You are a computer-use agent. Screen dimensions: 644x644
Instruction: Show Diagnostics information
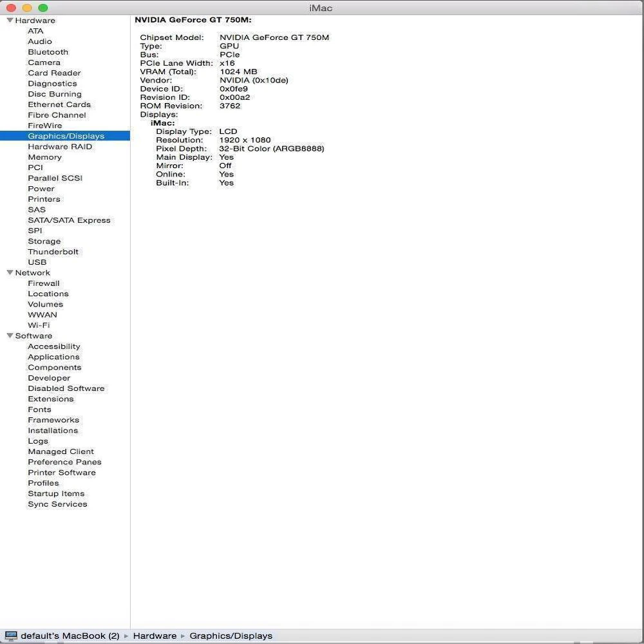click(x=52, y=83)
